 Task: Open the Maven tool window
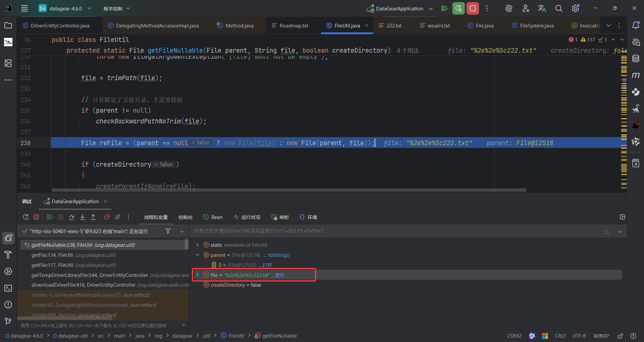click(x=636, y=75)
